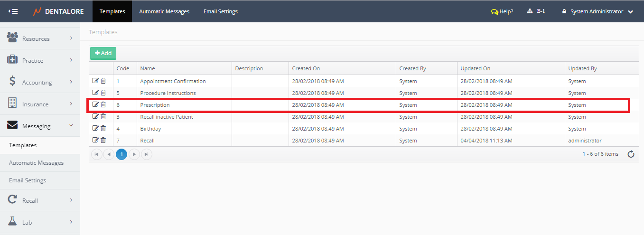Delete the Birthday template
This screenshot has width=644, height=236.
(103, 128)
